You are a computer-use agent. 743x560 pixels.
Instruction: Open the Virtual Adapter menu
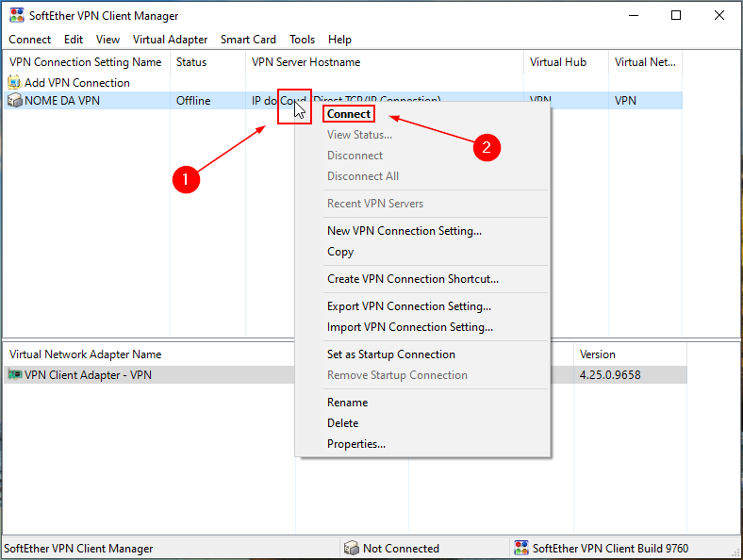point(170,40)
